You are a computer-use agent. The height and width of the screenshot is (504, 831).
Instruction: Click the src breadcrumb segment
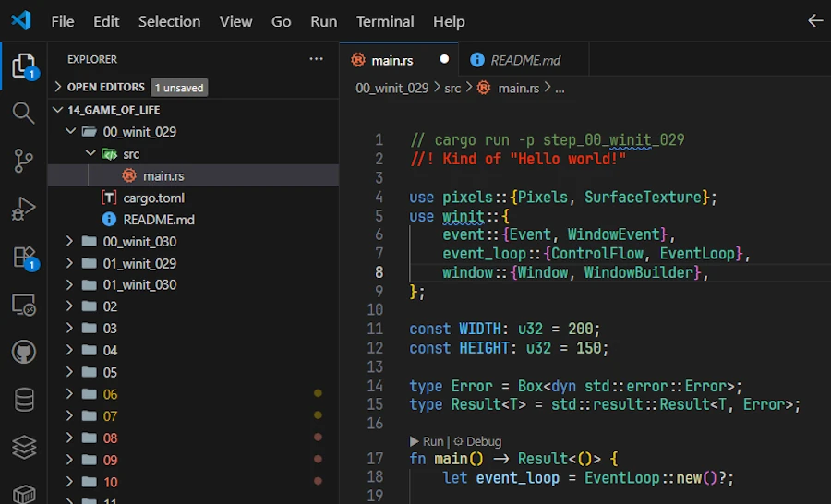coord(452,88)
